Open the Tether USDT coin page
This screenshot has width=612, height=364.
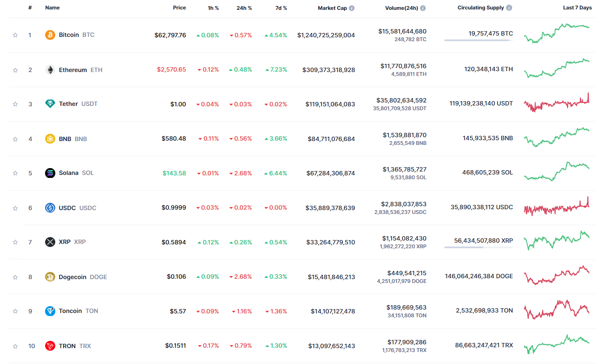(78, 104)
